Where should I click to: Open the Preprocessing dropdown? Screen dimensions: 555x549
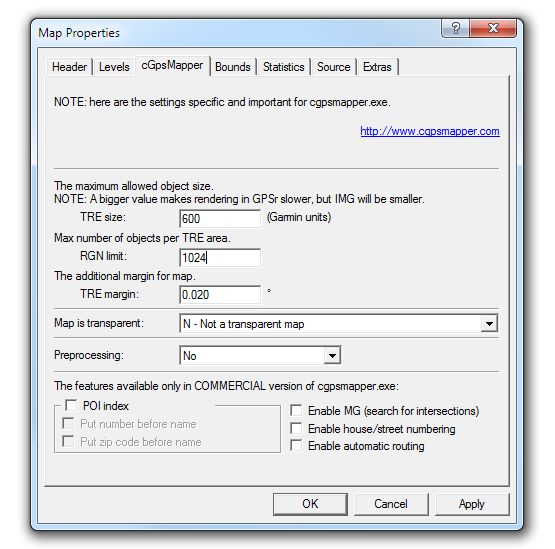coord(260,355)
